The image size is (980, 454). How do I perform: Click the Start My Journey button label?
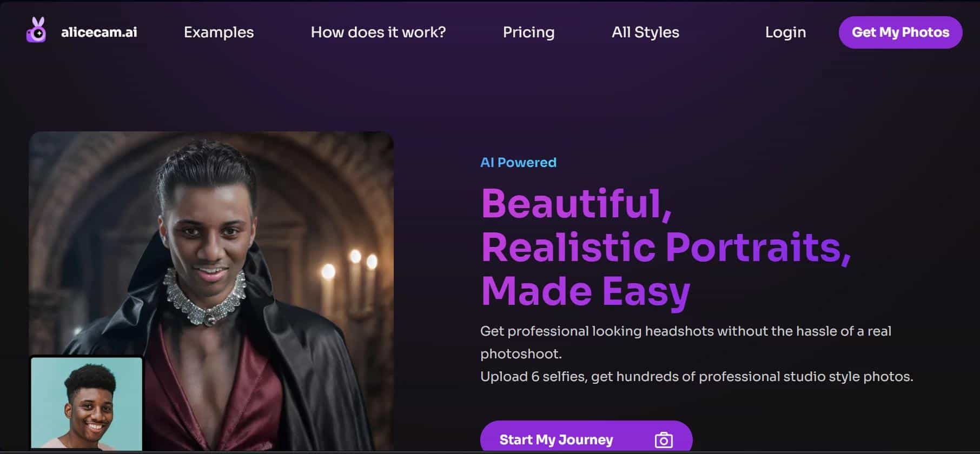(x=556, y=440)
